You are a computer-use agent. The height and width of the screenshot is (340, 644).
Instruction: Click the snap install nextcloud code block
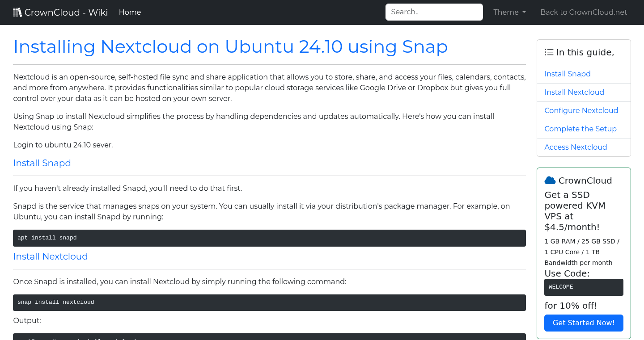(x=268, y=302)
